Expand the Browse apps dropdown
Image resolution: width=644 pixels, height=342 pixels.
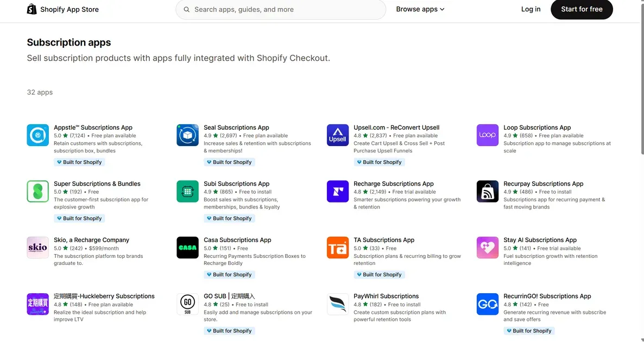[420, 9]
